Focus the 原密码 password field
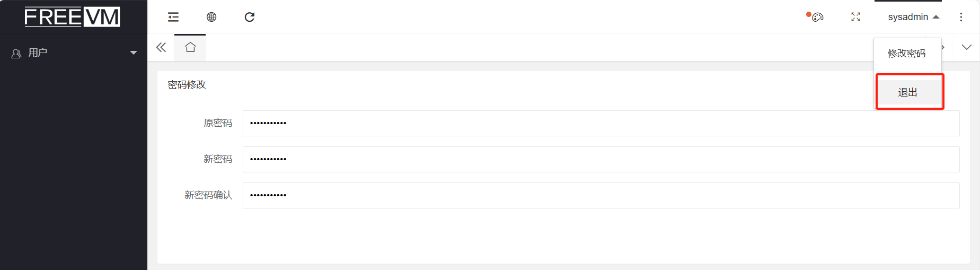This screenshot has width=980, height=270. click(601, 123)
